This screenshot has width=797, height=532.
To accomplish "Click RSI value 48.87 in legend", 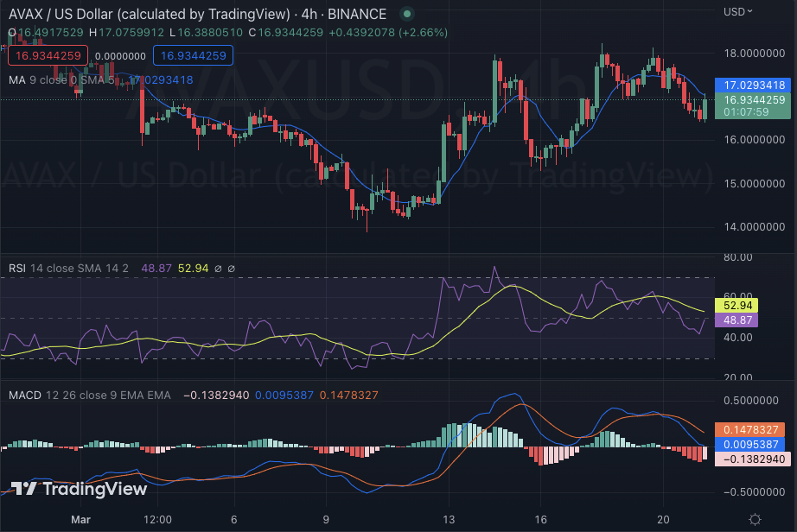I will (156, 268).
